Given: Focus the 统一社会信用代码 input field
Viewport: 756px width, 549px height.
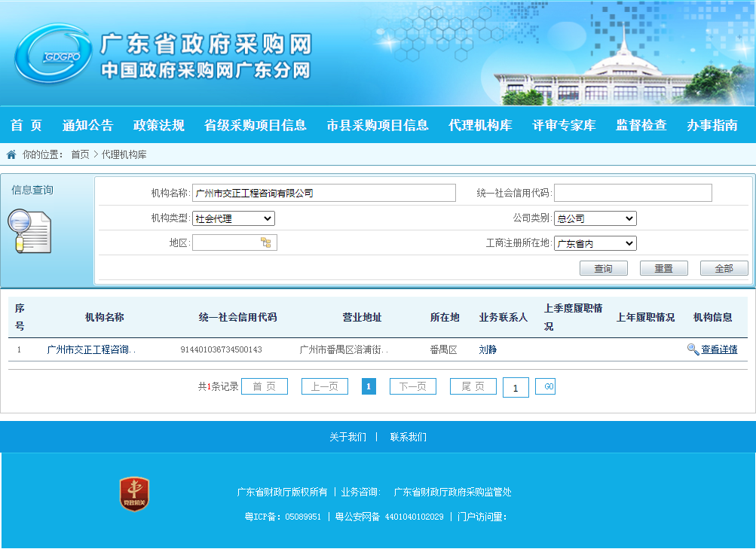Looking at the screenshot, I should coord(633,193).
